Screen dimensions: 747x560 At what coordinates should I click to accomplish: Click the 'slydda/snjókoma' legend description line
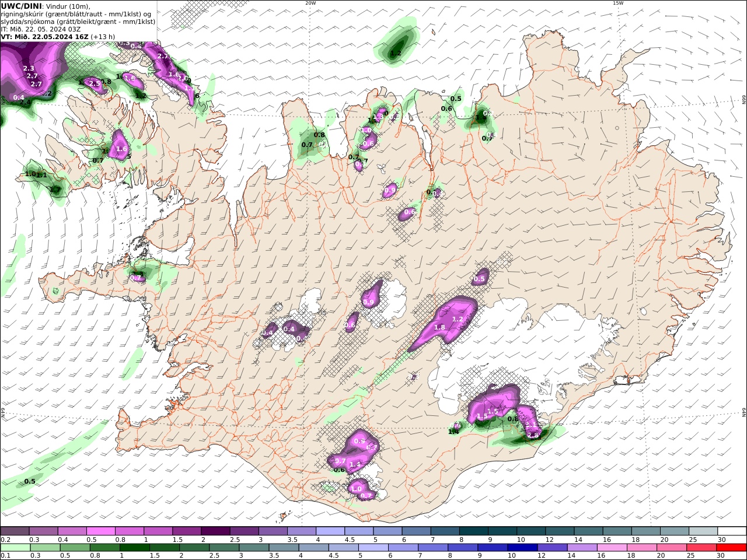[78, 22]
